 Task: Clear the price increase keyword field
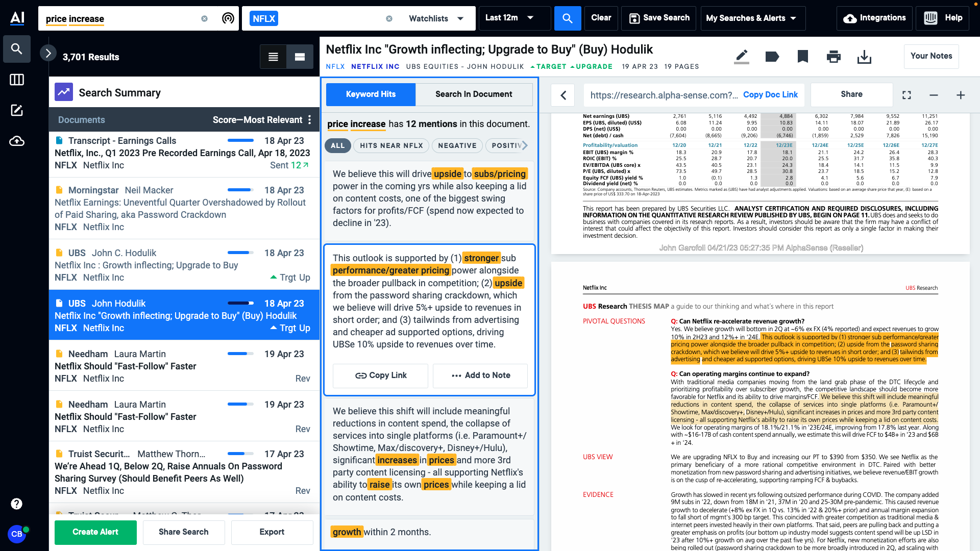pyautogui.click(x=204, y=18)
